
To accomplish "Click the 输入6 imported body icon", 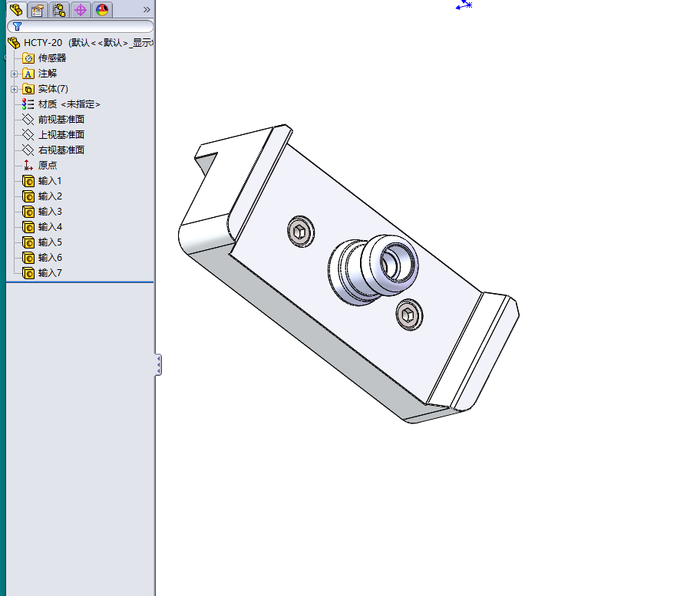I will tap(28, 258).
